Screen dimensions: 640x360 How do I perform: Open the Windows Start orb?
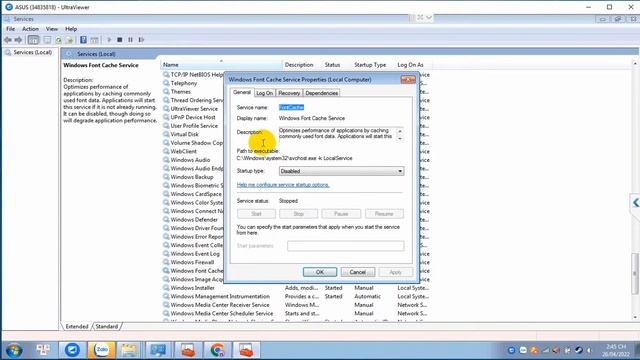point(14,350)
